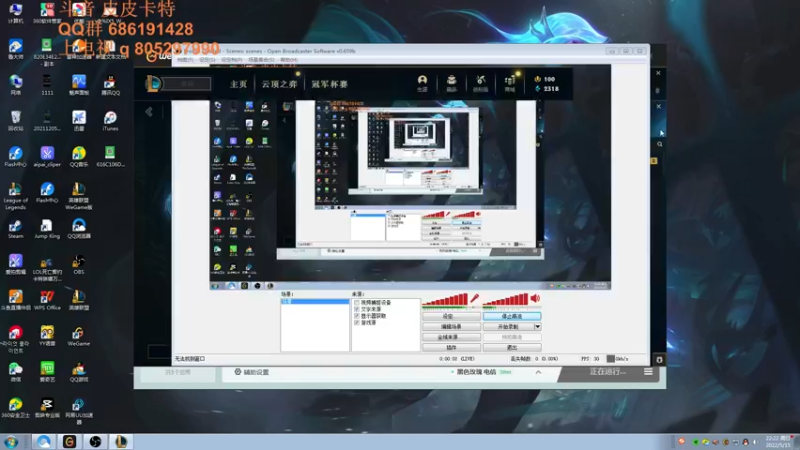Toggle the 文字来源 source checkbox
Image resolution: width=800 pixels, height=450 pixels.
coord(357,309)
